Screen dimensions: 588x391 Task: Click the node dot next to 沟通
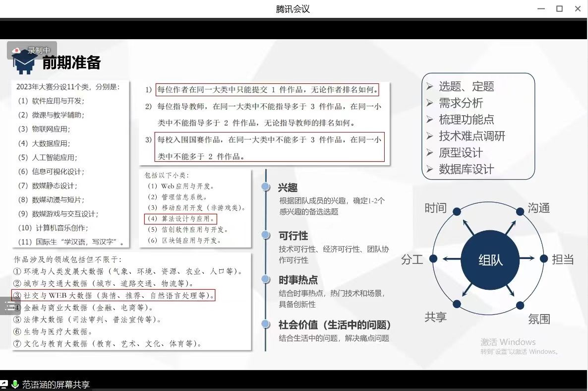point(520,212)
